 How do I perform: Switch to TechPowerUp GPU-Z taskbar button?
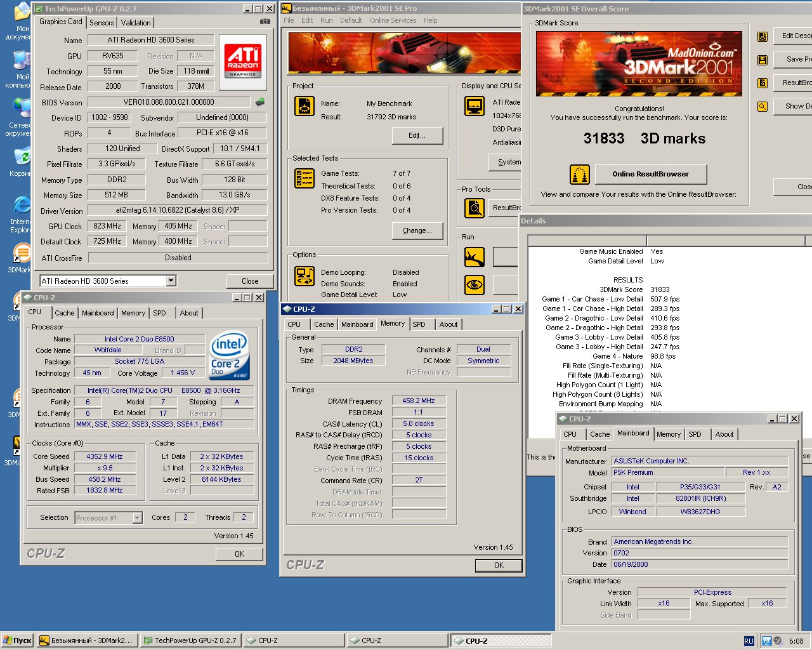click(x=190, y=640)
